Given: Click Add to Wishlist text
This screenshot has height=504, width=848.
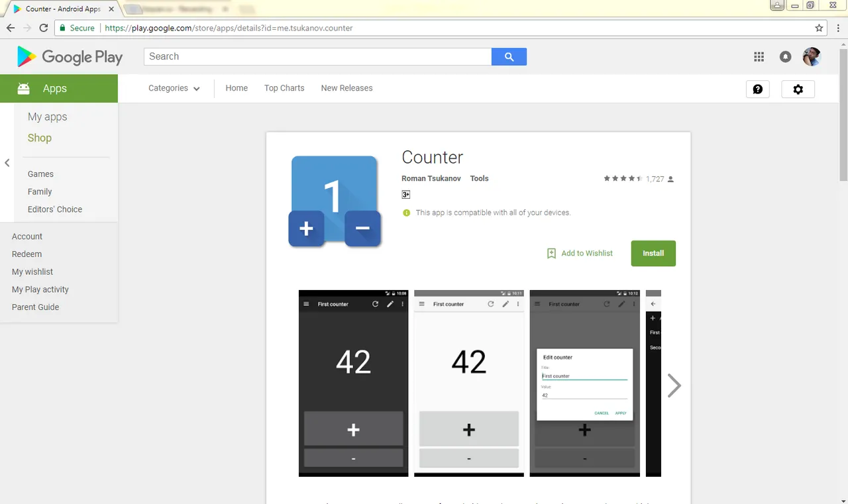Looking at the screenshot, I should (x=587, y=254).
